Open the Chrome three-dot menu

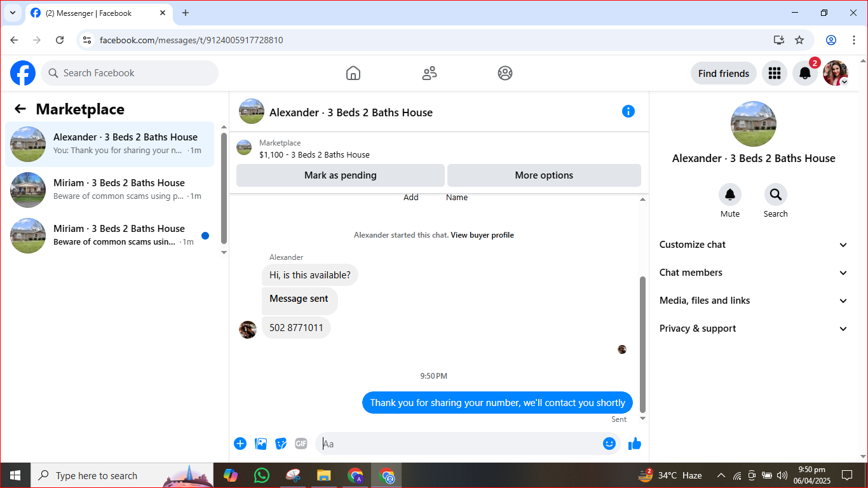[x=853, y=40]
